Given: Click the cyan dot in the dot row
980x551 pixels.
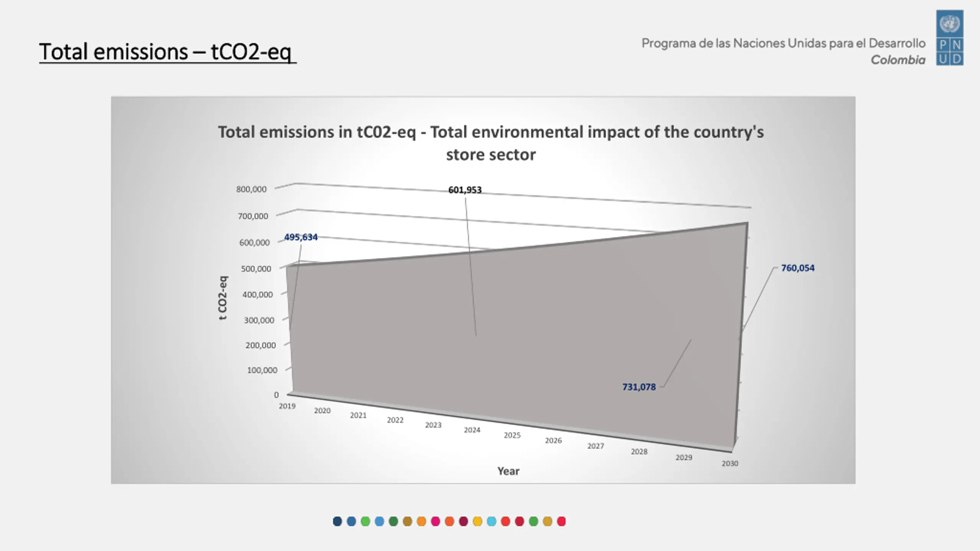Looking at the screenshot, I should tap(492, 521).
